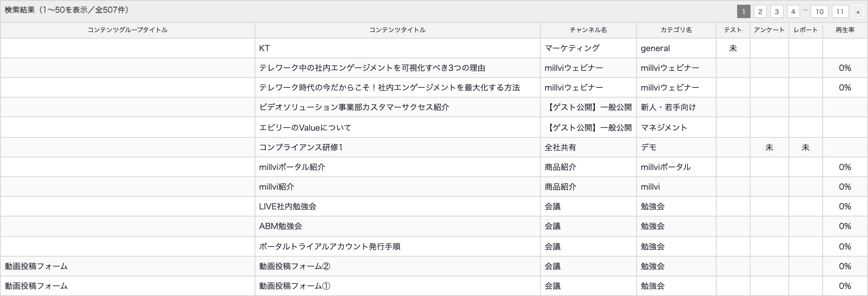Screen dimensions: 868x296
Task: Click 勉強会 category in ポータルトライアルアカウント発行手順 row
Action: click(x=652, y=246)
